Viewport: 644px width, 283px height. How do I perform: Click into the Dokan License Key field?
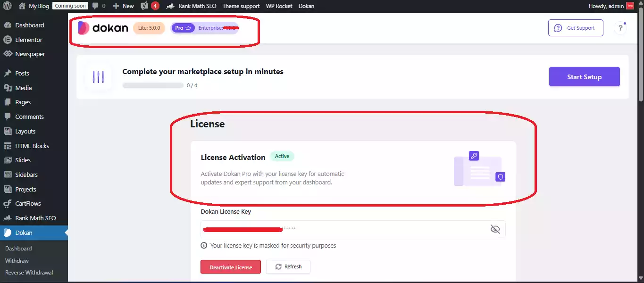(352, 229)
